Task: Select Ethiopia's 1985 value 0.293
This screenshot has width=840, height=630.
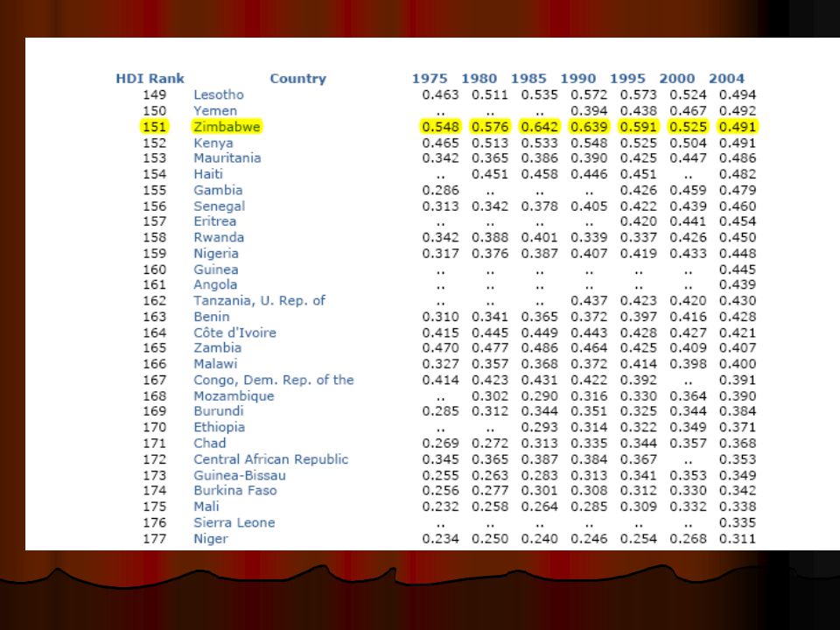Action: coord(540,427)
